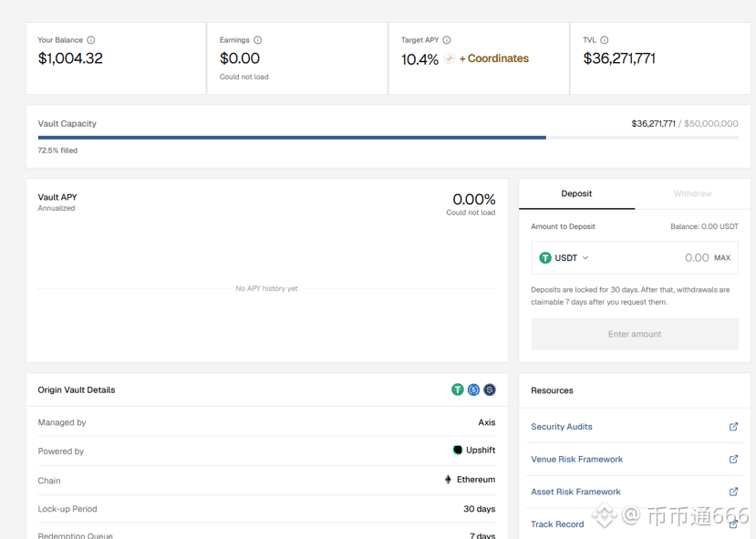Click the $0.00 Earnings value
This screenshot has height=539, width=756.
point(240,58)
